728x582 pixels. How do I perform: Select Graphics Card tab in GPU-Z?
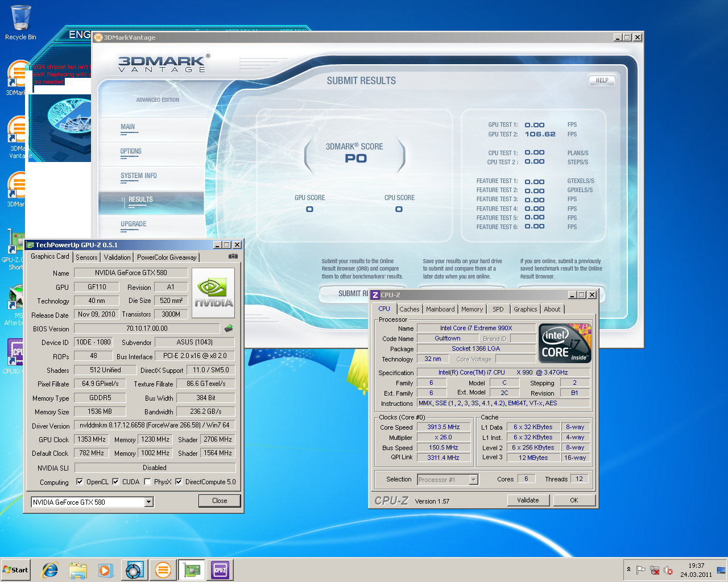coord(50,256)
